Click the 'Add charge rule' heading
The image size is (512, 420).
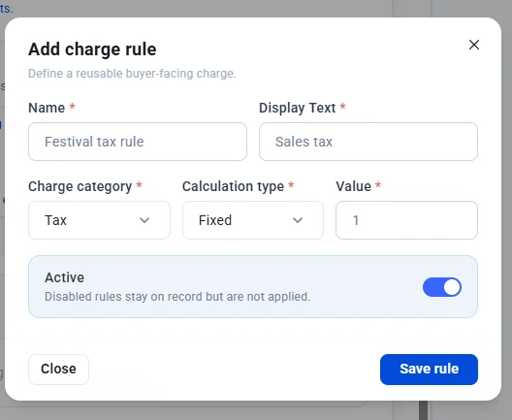[92, 49]
